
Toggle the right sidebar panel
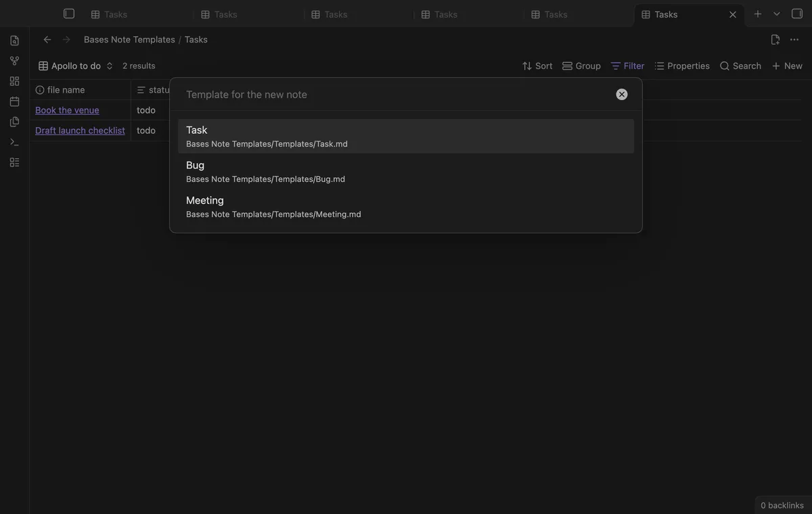click(797, 14)
